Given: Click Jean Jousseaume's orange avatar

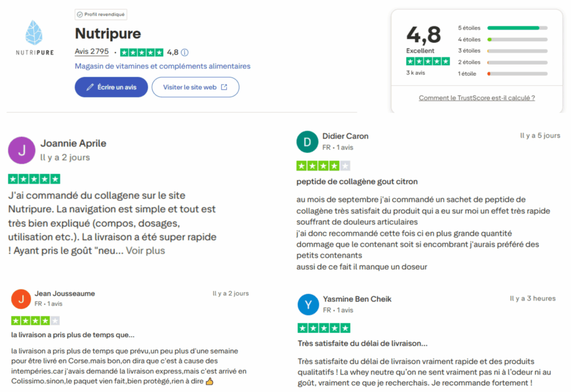Looking at the screenshot, I should click(x=21, y=299).
